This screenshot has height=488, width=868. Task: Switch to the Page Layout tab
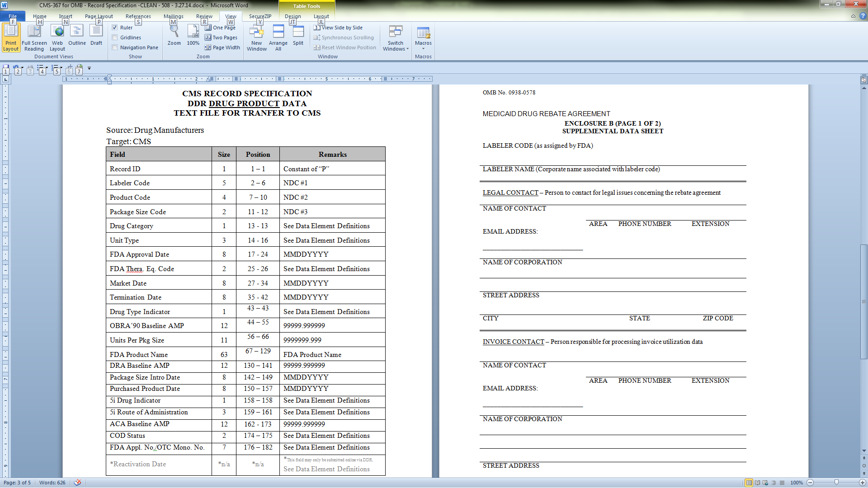(x=99, y=16)
